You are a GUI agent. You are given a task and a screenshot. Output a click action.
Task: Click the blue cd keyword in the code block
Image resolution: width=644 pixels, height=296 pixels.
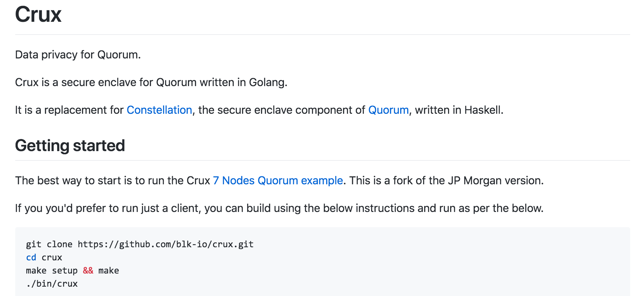(x=31, y=258)
